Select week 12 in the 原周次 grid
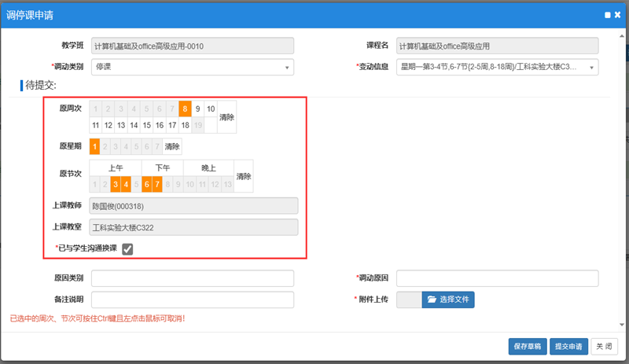The width and height of the screenshot is (629, 364). pos(109,125)
